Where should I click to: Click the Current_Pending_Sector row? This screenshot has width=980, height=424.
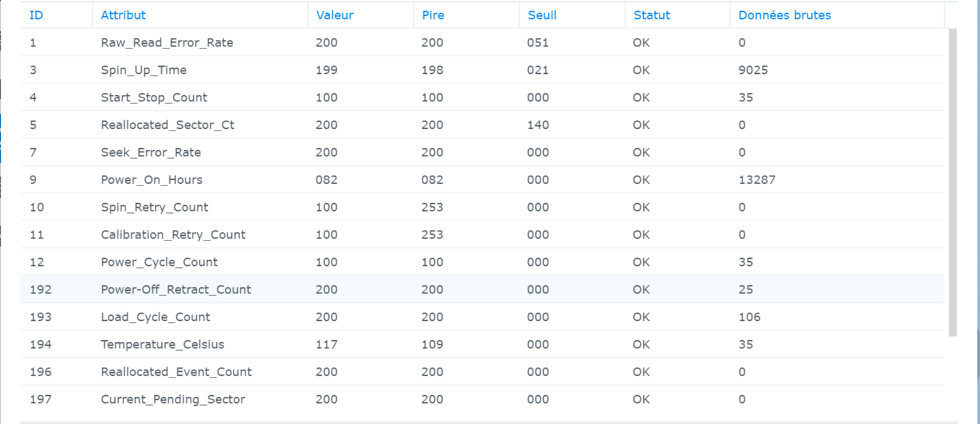pos(173,399)
